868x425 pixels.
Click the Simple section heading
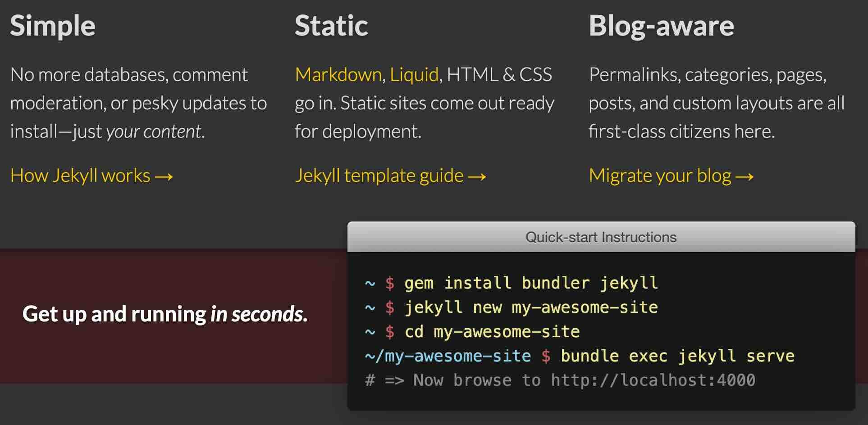pyautogui.click(x=53, y=26)
